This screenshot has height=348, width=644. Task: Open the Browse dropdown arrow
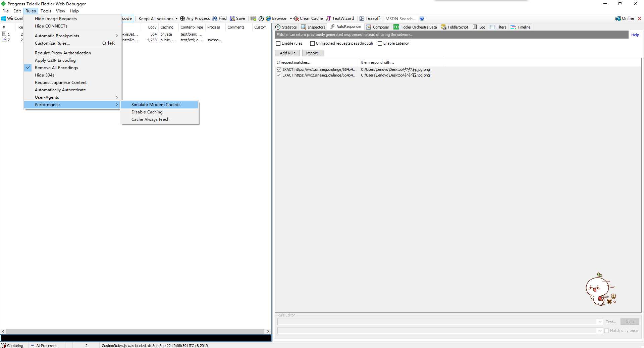point(291,18)
